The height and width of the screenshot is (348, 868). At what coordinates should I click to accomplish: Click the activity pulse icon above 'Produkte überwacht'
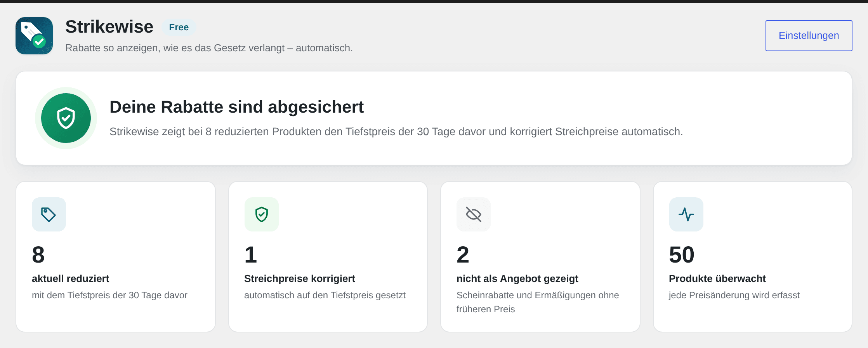tap(686, 214)
